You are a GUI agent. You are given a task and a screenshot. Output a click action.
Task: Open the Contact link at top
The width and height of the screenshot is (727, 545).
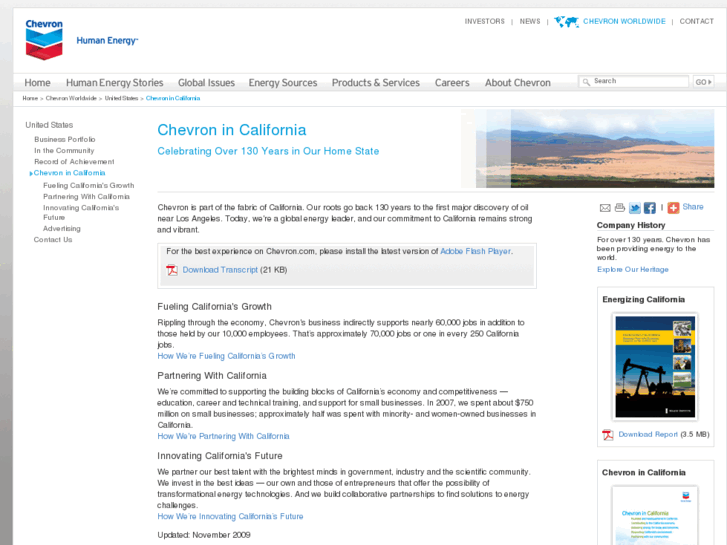coord(696,21)
